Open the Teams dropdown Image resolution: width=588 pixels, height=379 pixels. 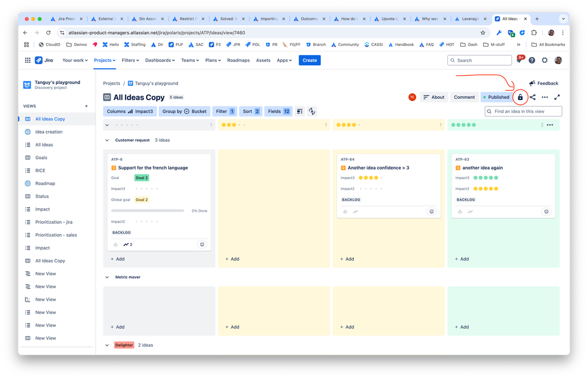(190, 61)
